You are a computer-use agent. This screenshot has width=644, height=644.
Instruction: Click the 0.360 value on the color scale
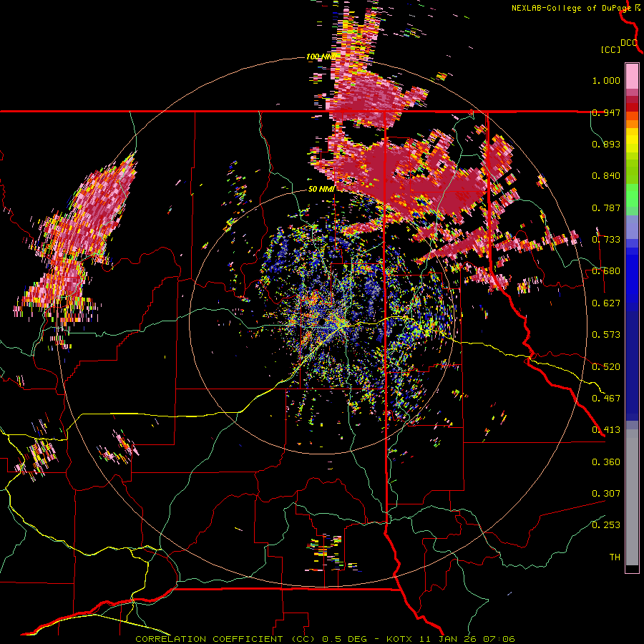606,462
